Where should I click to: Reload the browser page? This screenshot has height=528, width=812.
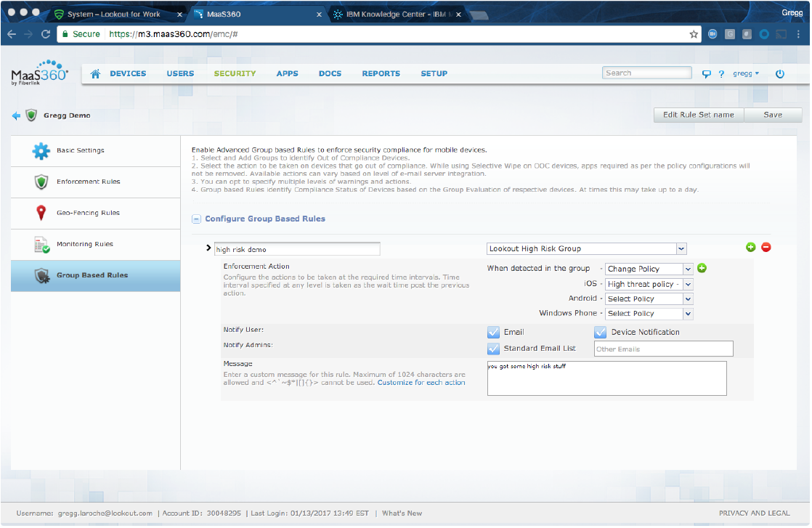46,34
